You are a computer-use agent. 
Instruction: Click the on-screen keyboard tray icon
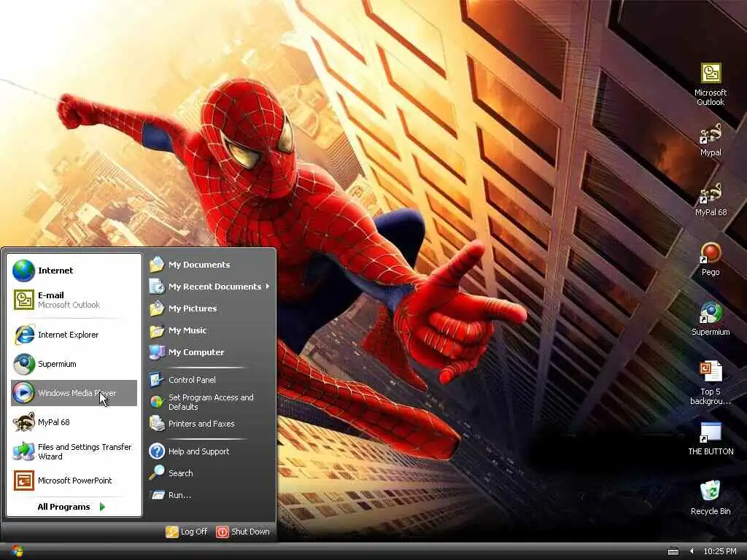tap(673, 551)
